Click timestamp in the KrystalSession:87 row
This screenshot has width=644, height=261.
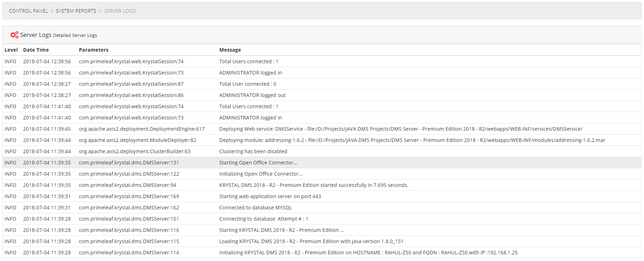coord(47,84)
